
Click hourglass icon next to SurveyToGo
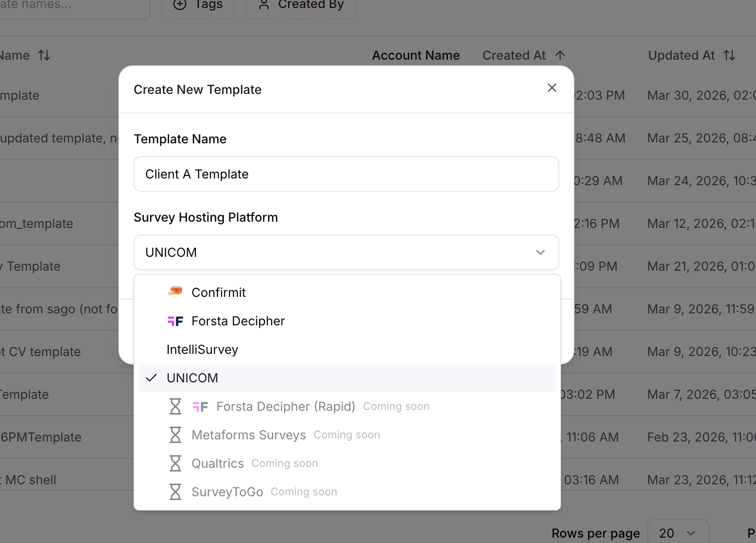[175, 492]
